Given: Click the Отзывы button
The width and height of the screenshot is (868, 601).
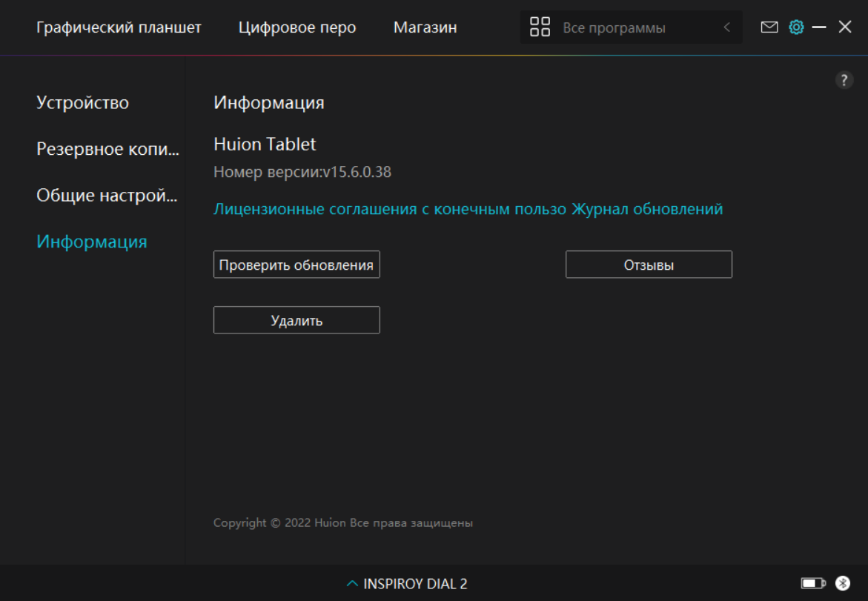Looking at the screenshot, I should pos(649,265).
